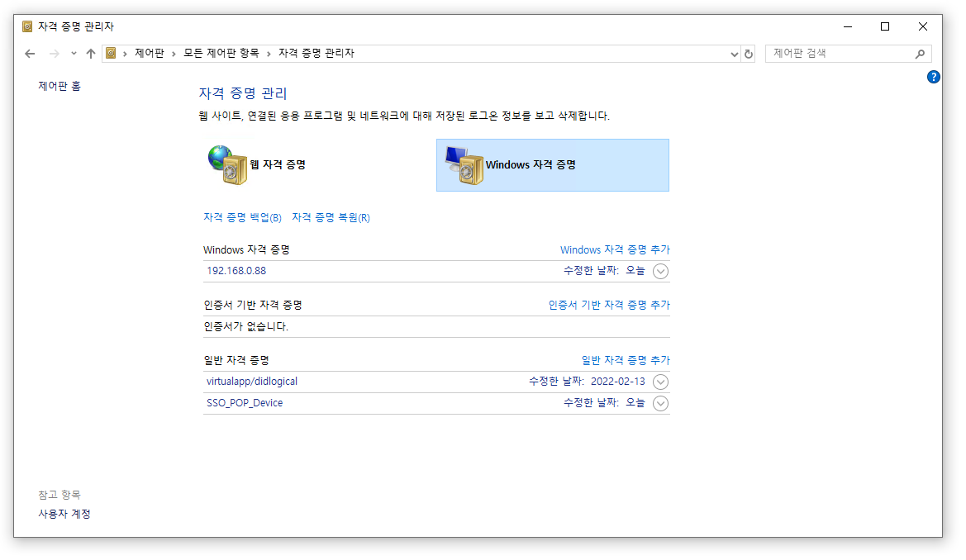The height and width of the screenshot is (560, 966).
Task: Refresh the address bar location
Action: tap(749, 54)
